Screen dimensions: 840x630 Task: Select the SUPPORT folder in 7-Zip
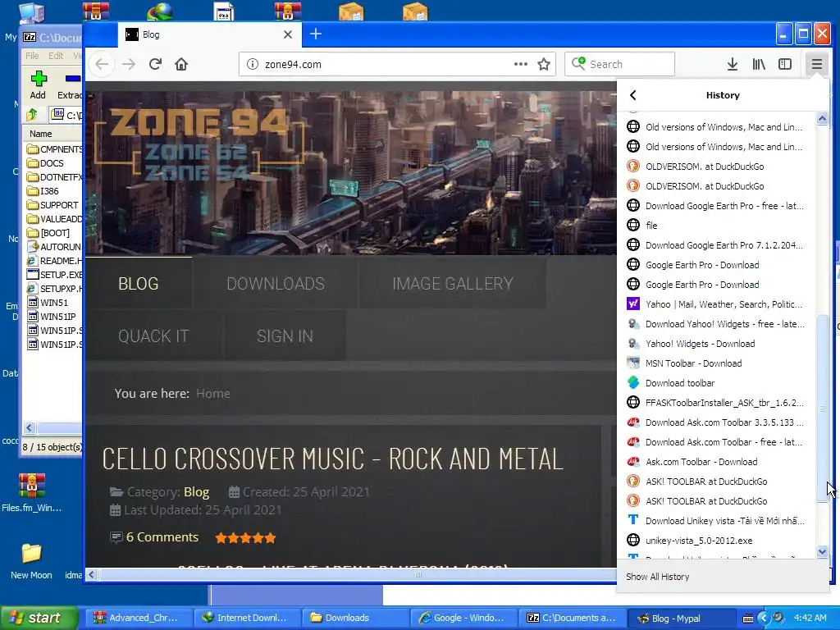coord(59,205)
